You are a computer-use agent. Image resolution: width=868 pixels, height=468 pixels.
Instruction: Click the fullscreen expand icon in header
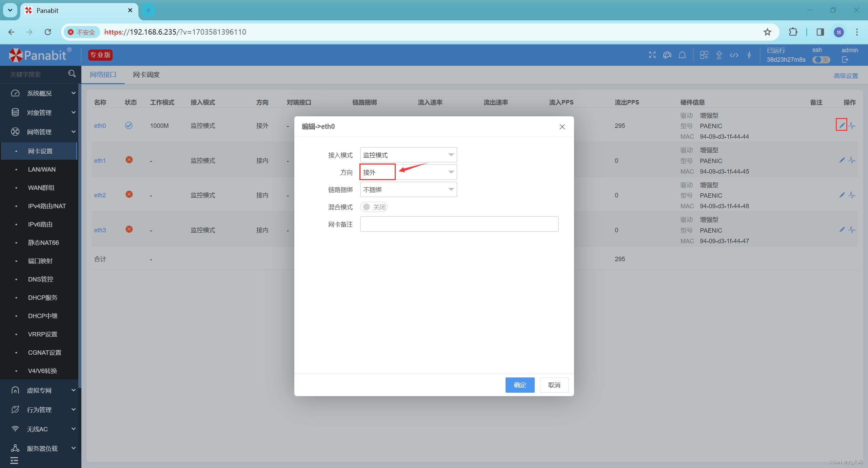tap(652, 55)
